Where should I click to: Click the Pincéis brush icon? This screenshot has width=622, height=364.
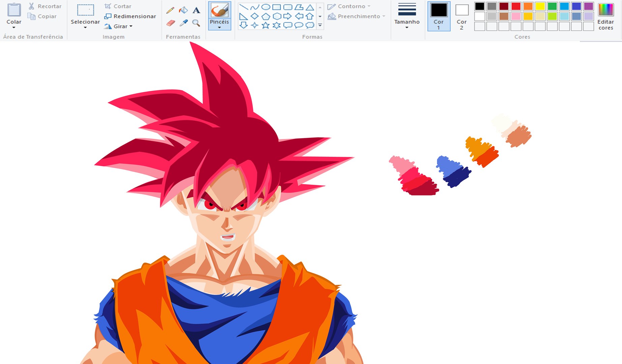pyautogui.click(x=219, y=11)
